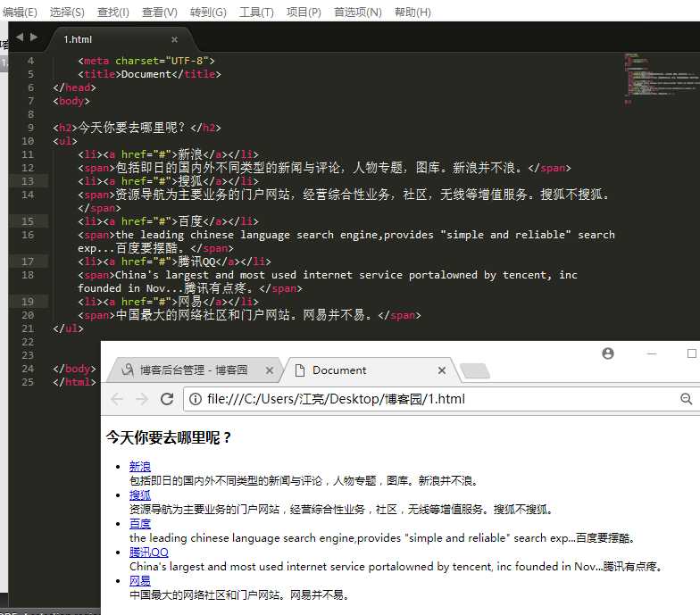Click the heading 今天你要去哪里呢？ in the browser
This screenshot has height=615, width=700.
tap(168, 437)
